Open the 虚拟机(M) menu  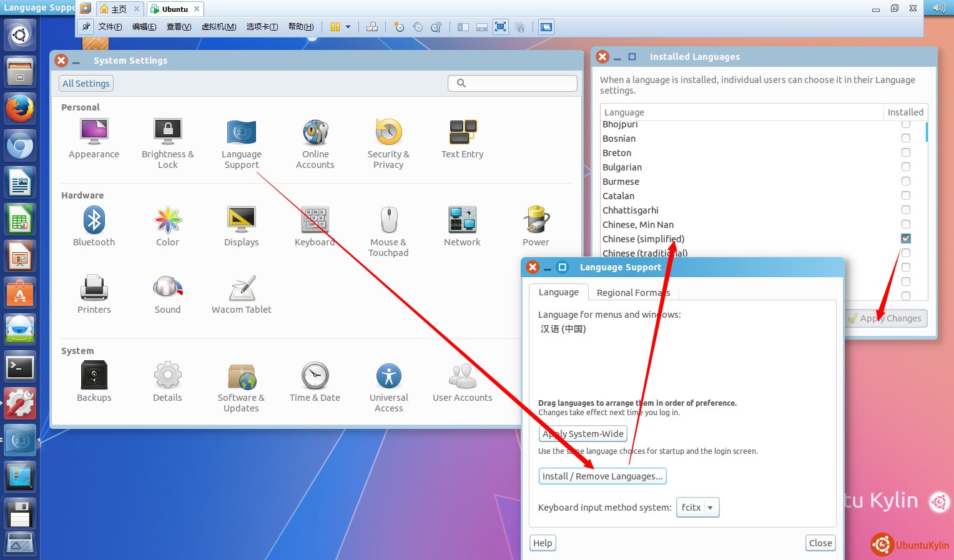pos(219,27)
